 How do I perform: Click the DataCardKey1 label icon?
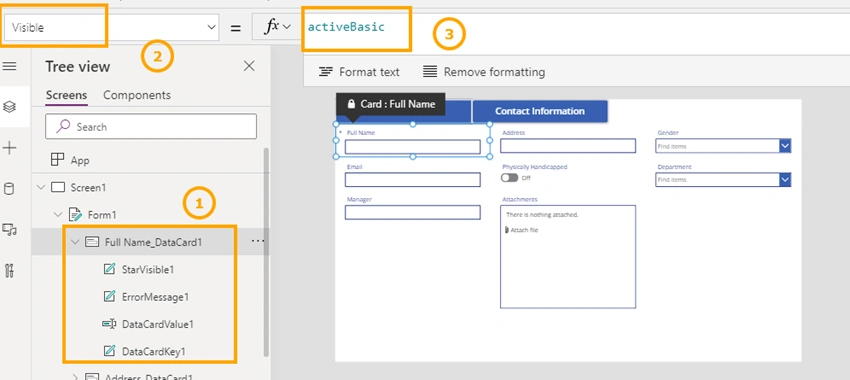coord(109,351)
